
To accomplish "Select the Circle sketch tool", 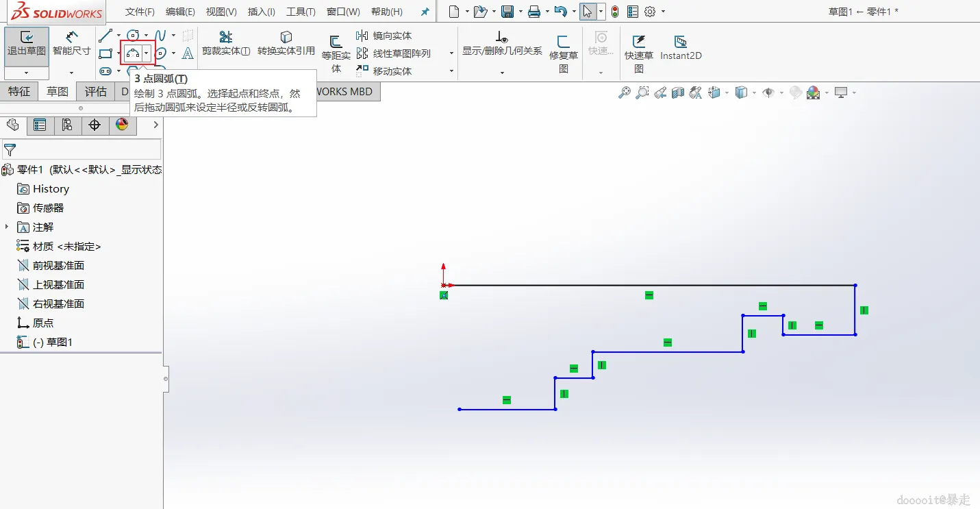I will point(133,35).
